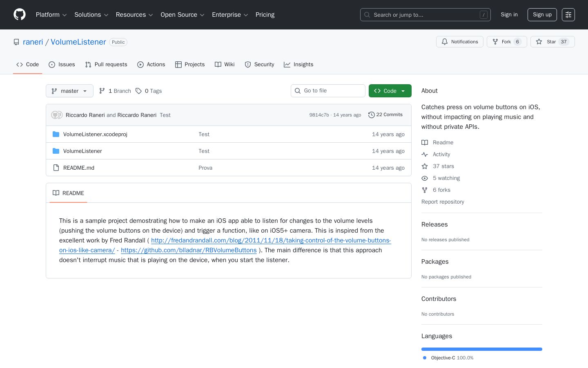Focus the Go to file input
This screenshot has height=368, width=588.
pyautogui.click(x=328, y=91)
